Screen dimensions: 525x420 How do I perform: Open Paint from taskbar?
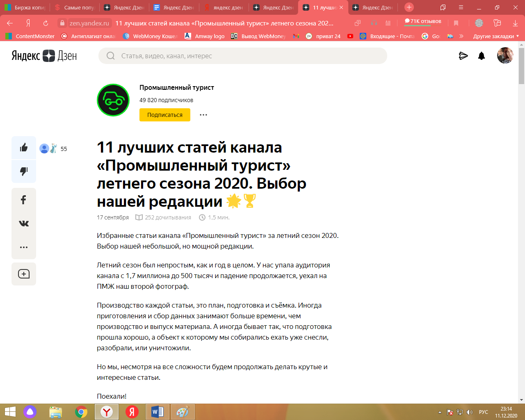tap(183, 412)
